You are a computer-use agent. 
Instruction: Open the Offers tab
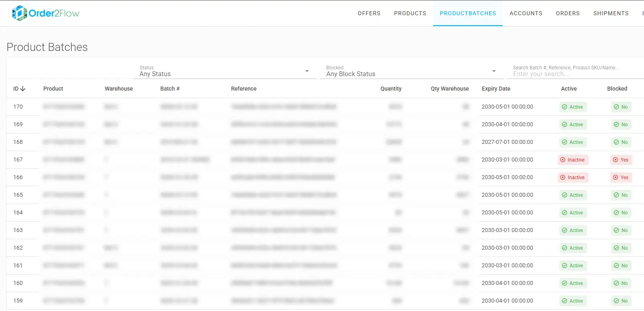[x=369, y=13]
